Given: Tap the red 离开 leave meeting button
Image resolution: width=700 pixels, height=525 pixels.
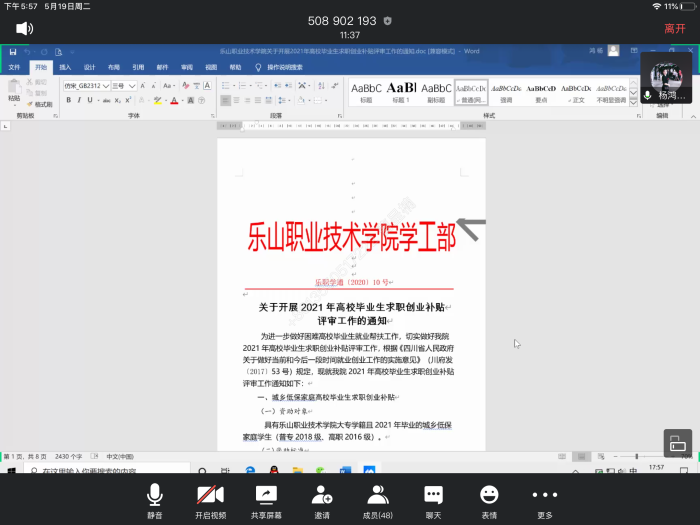Looking at the screenshot, I should pyautogui.click(x=675, y=28).
